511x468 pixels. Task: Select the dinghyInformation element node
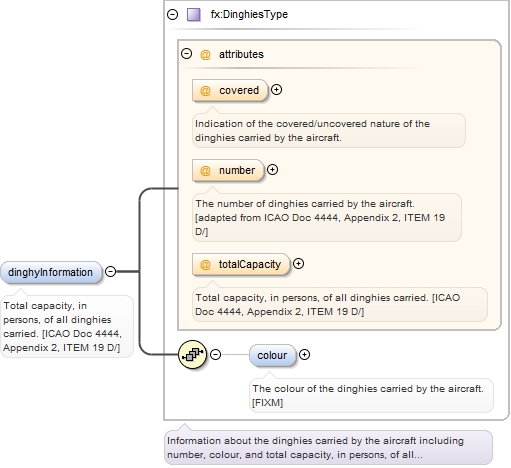pyautogui.click(x=51, y=272)
